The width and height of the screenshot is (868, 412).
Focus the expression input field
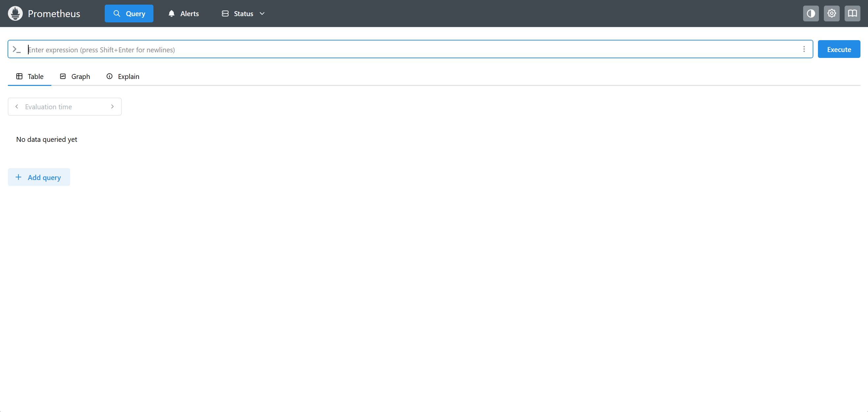click(x=404, y=49)
